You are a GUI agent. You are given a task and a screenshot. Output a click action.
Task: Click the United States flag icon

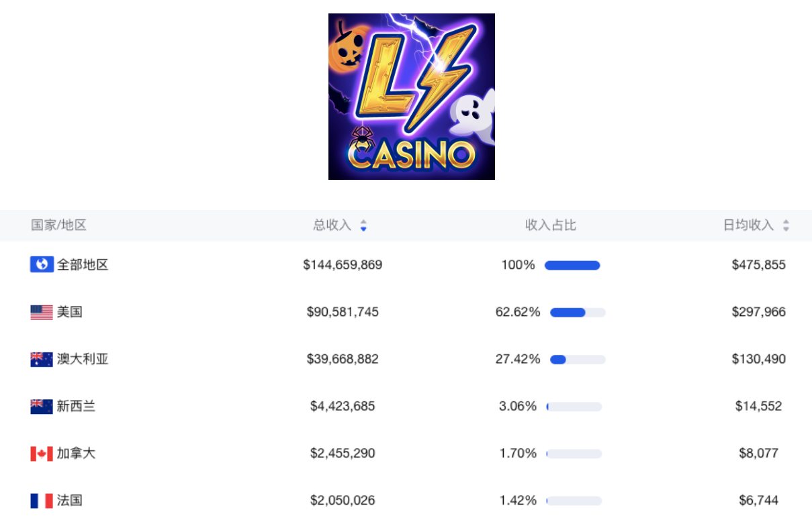tap(42, 312)
